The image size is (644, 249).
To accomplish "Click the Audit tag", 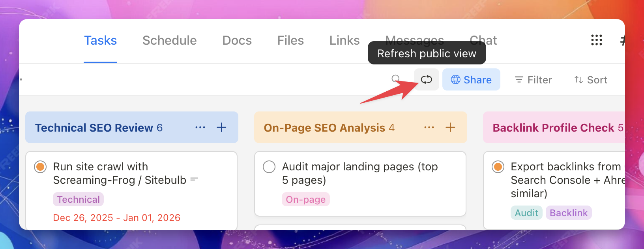I will (526, 213).
